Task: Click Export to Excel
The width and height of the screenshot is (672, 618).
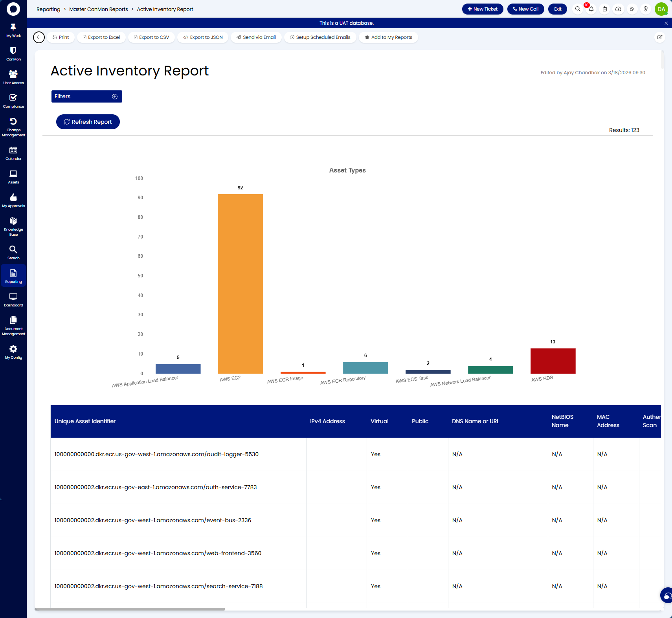Action: coord(101,37)
